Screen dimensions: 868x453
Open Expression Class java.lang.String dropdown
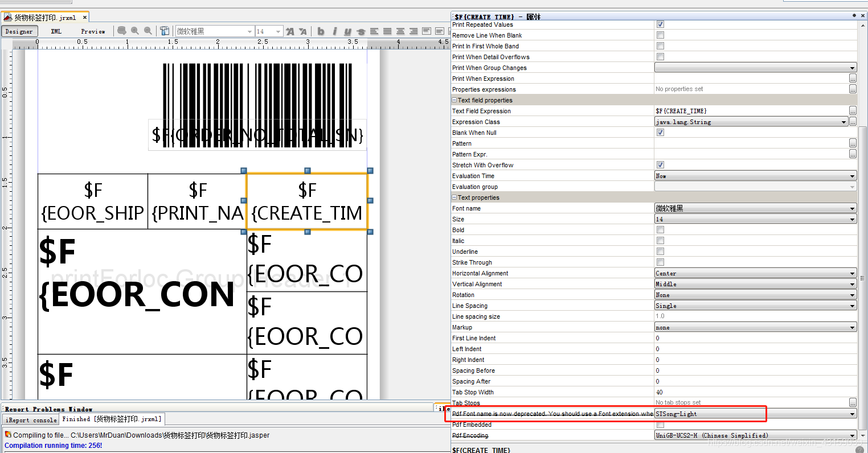751,122
